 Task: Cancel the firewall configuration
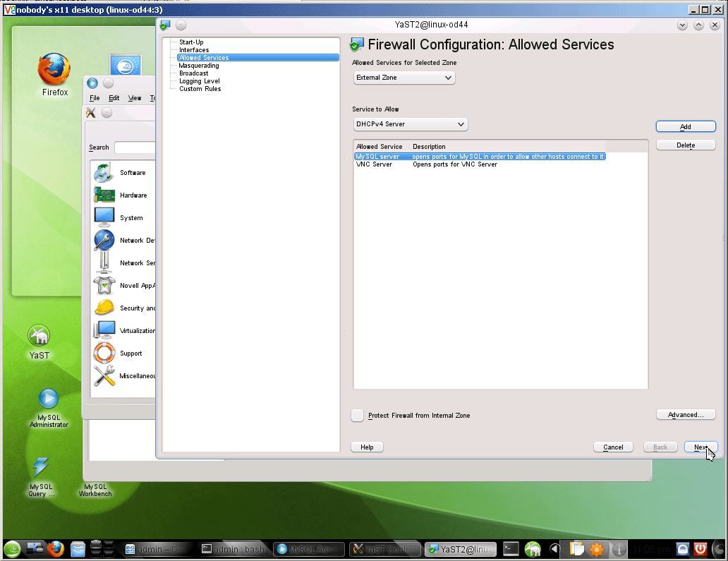(613, 447)
